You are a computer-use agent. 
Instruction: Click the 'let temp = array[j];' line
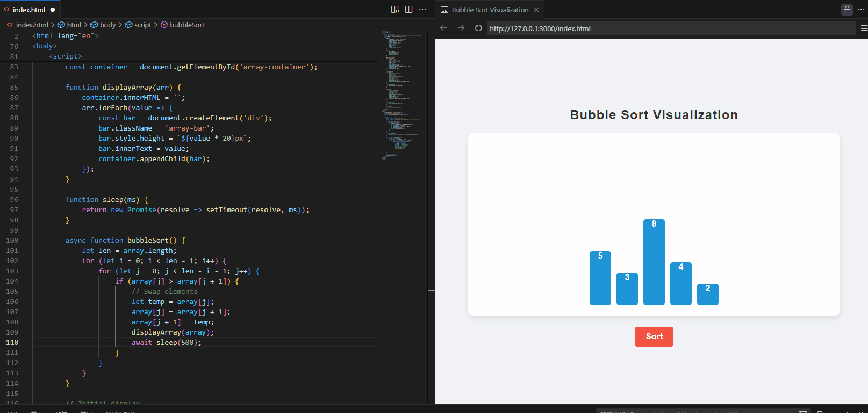coord(173,302)
